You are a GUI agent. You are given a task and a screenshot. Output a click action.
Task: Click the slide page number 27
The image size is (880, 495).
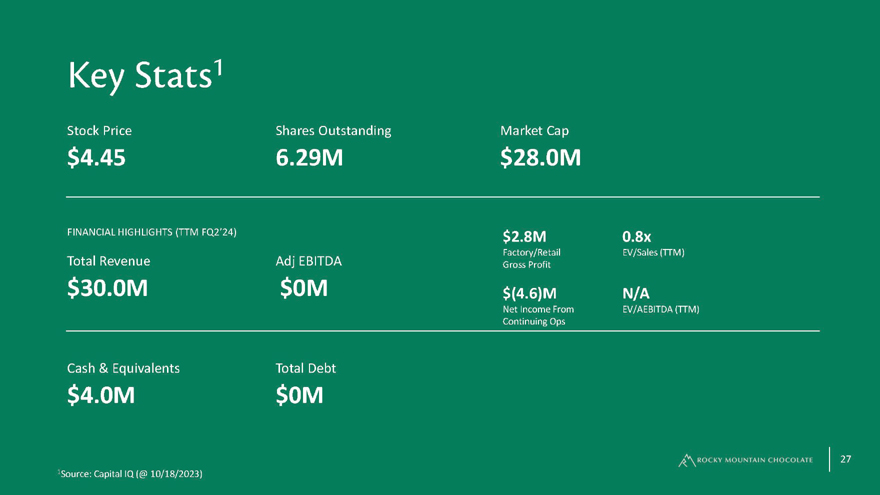[x=846, y=459]
